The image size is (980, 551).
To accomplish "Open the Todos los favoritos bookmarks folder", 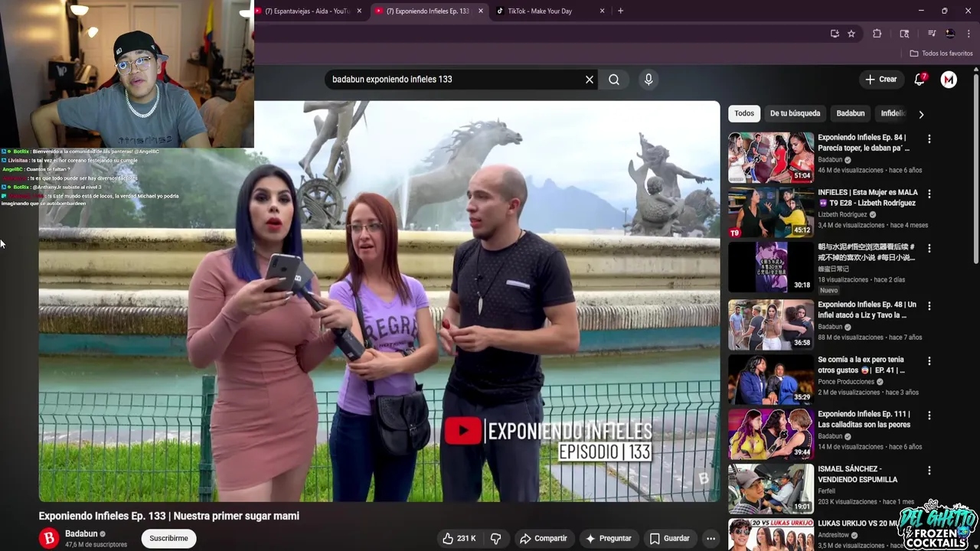I will click(941, 54).
